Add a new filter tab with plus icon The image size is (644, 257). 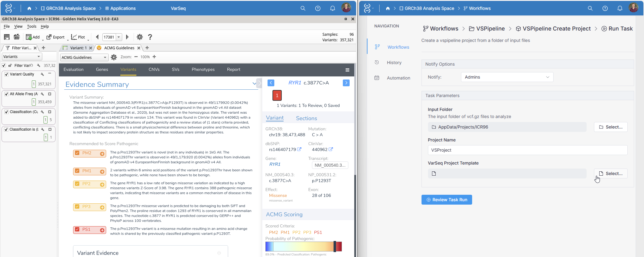44,48
